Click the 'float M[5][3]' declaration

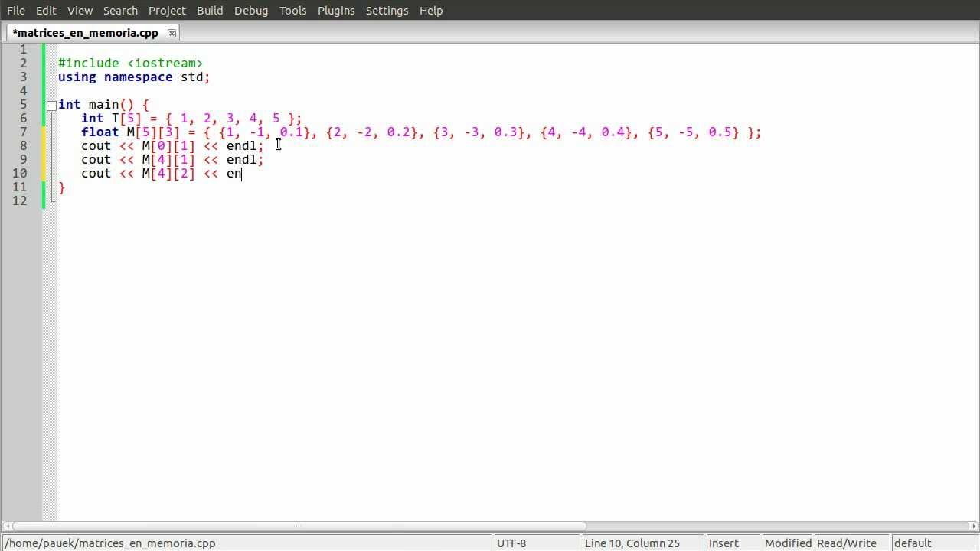click(x=421, y=132)
